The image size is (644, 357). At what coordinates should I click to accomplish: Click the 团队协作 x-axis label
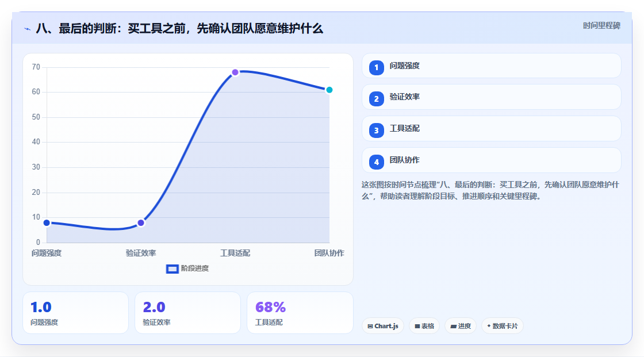[329, 253]
